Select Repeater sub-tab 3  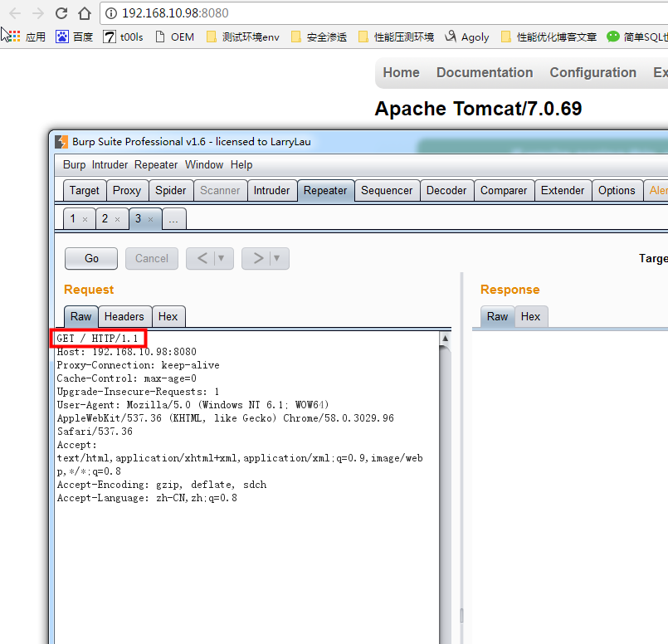click(139, 219)
